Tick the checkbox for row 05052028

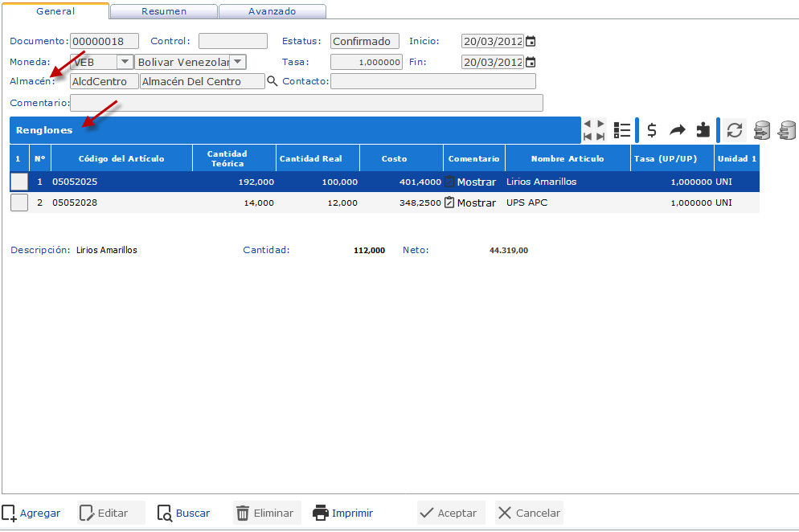18,203
